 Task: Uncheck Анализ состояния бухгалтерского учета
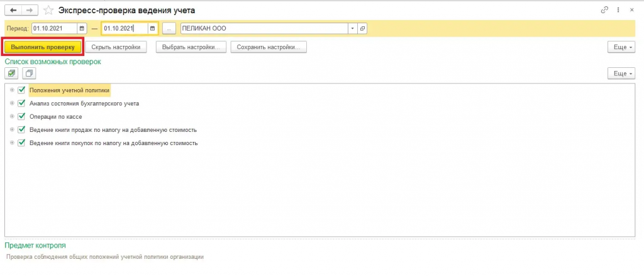point(22,103)
